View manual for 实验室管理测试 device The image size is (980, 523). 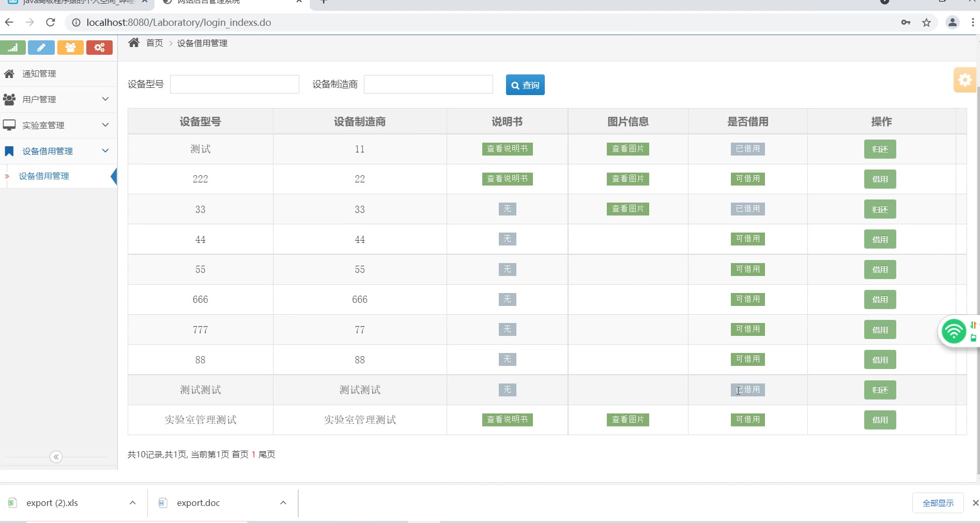(x=507, y=420)
